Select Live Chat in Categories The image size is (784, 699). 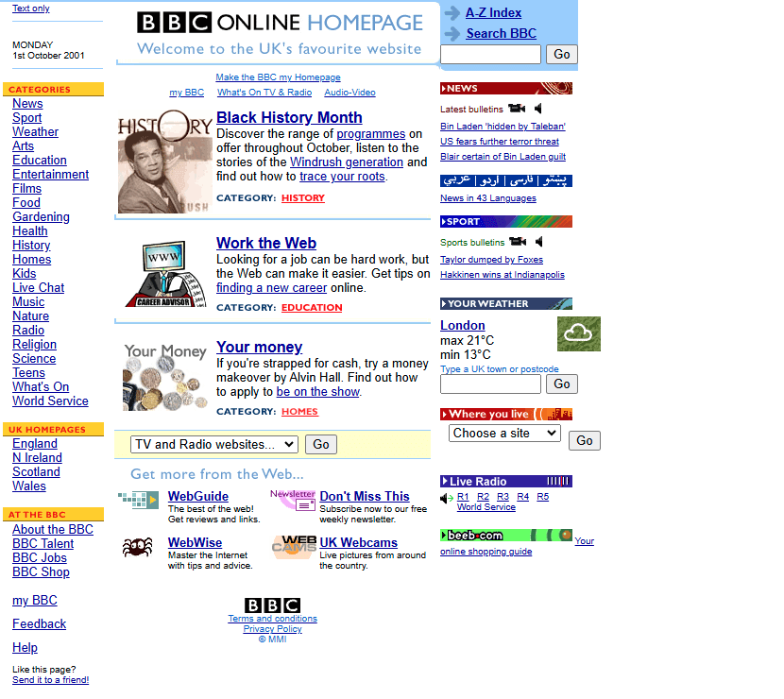(39, 288)
